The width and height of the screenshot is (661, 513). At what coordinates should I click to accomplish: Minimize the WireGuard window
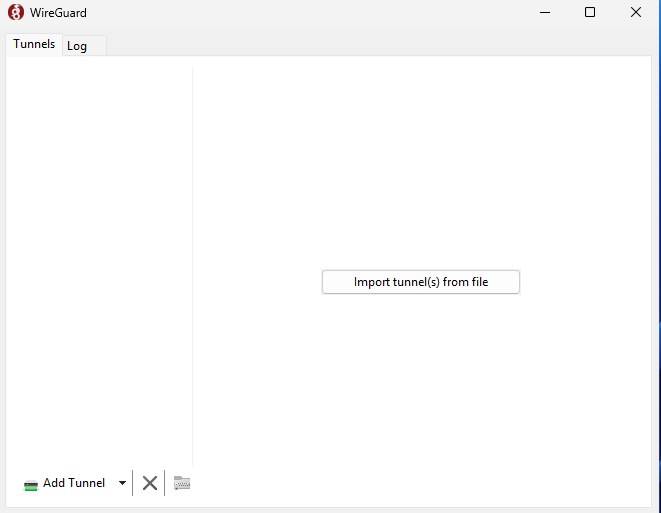point(545,13)
